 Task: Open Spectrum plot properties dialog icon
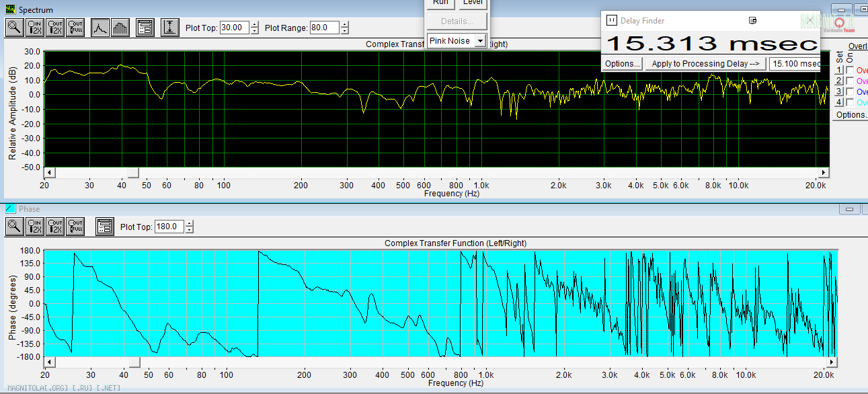coord(145,28)
